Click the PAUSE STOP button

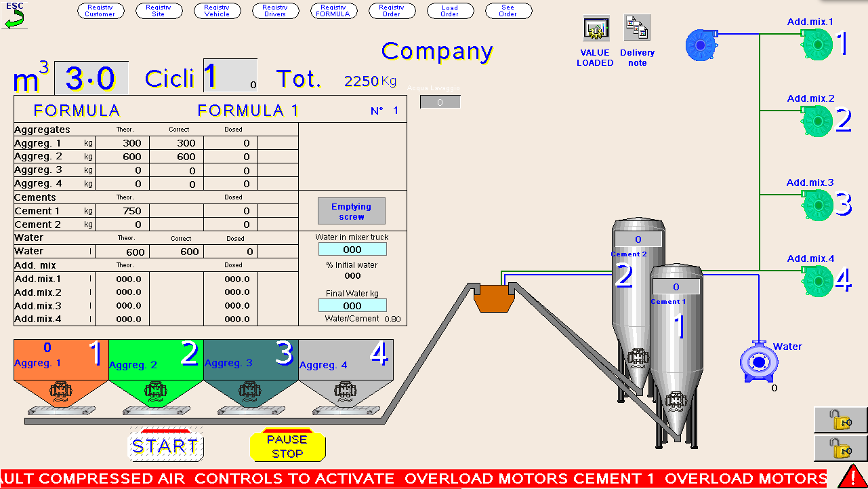coord(287,446)
